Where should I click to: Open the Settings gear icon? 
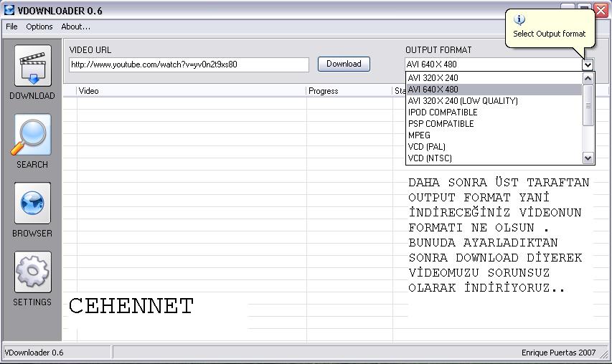(33, 272)
